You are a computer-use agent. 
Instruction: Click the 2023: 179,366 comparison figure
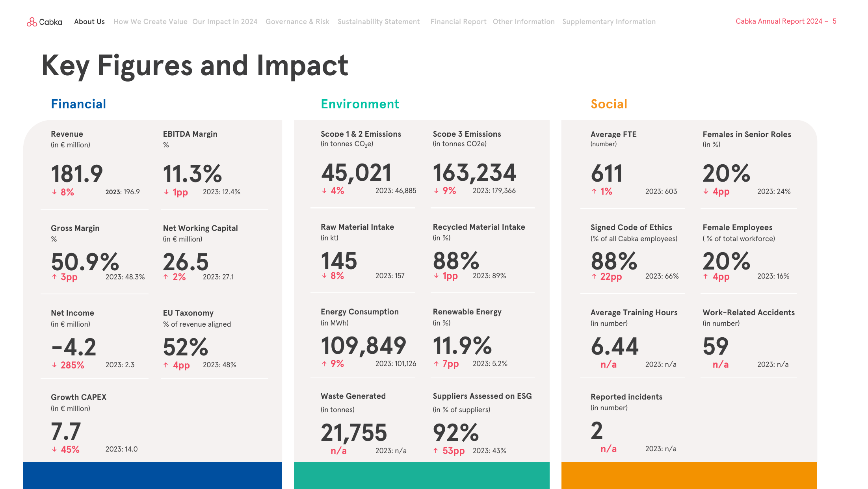coord(494,191)
